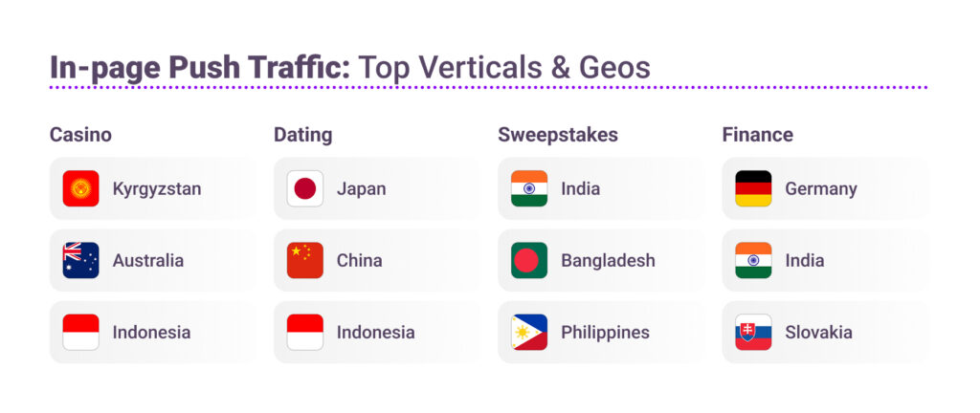Click the Casino column heading

[x=80, y=135]
